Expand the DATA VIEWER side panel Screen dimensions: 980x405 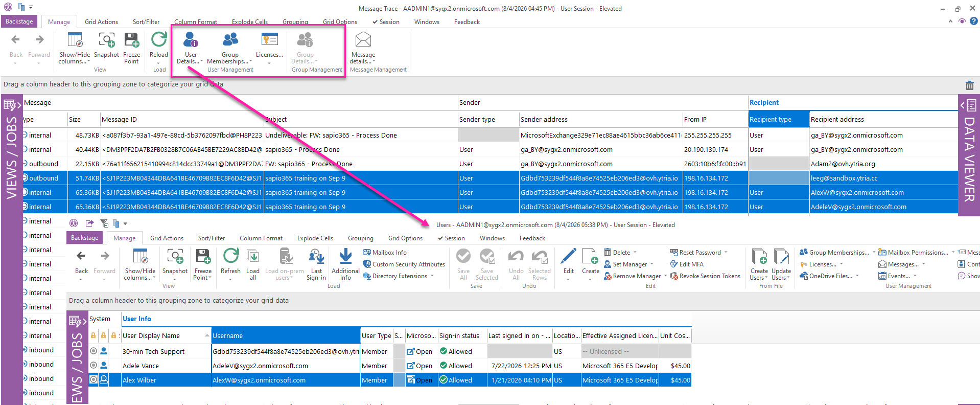click(x=969, y=155)
